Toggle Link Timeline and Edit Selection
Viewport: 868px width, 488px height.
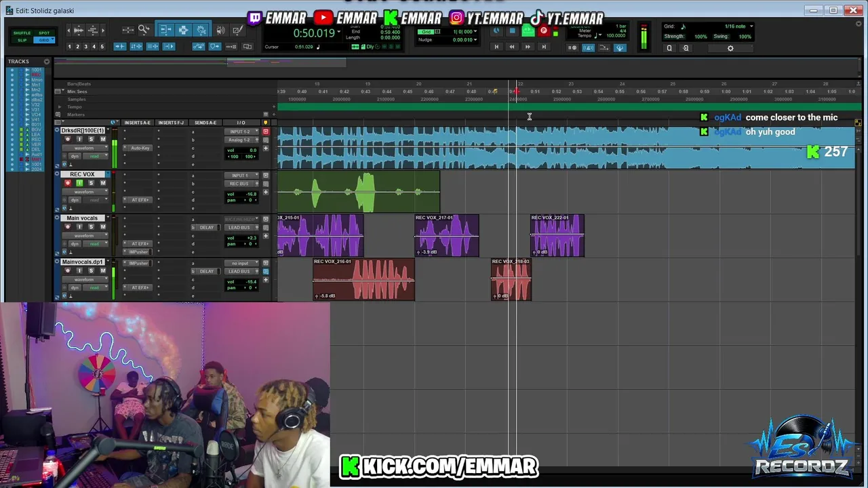click(136, 46)
